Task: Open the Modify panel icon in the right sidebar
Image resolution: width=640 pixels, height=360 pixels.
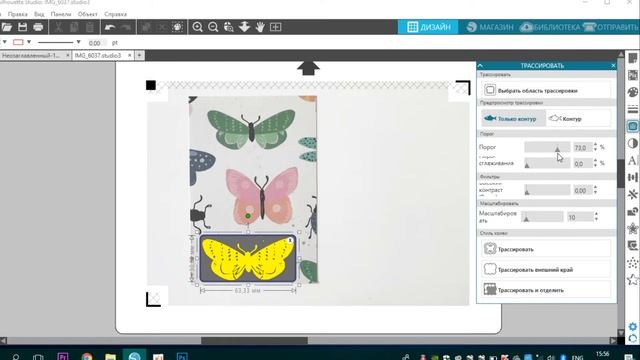Action: tap(633, 211)
